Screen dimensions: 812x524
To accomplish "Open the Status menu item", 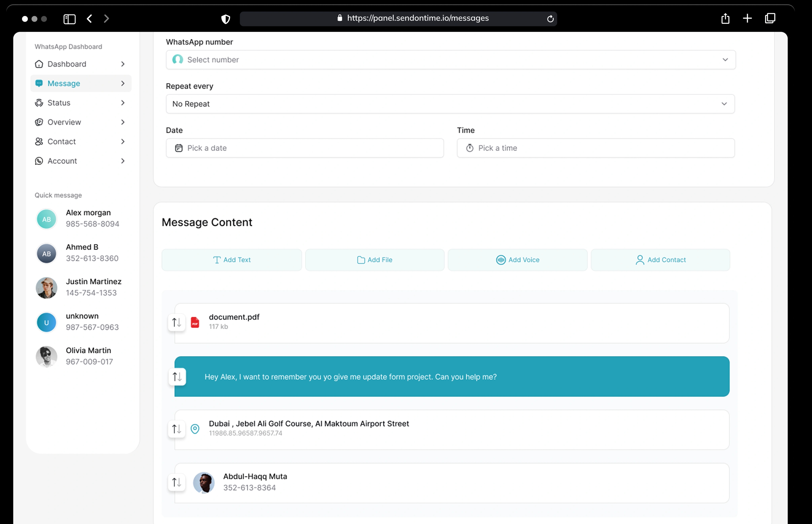I will click(x=81, y=103).
